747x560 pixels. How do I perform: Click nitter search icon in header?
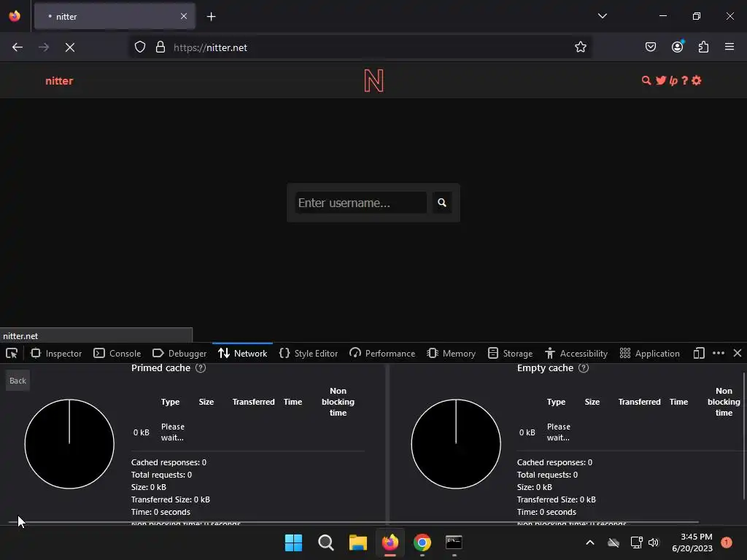click(x=646, y=80)
